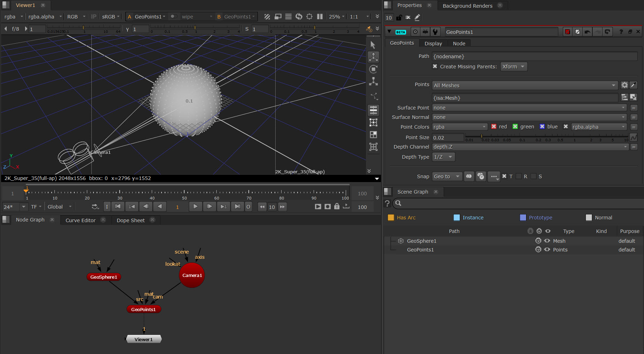Disable the red point color channel
The image size is (644, 354).
(x=494, y=127)
